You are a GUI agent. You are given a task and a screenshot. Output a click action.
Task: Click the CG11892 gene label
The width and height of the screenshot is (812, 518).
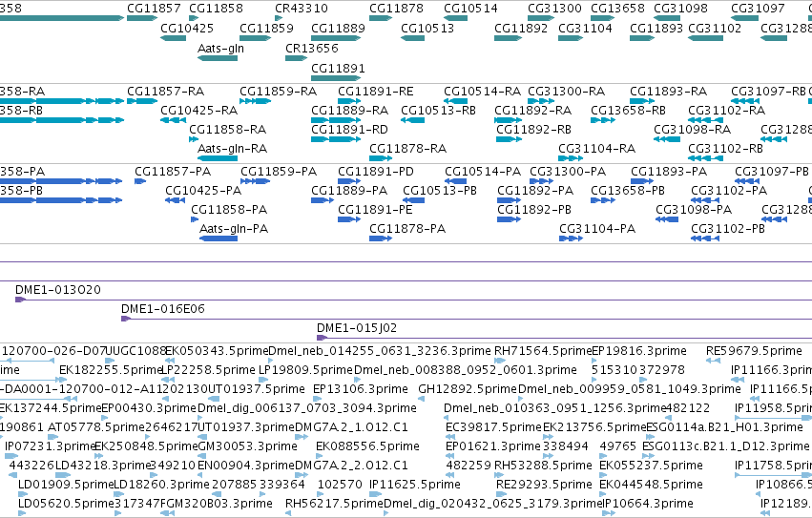pos(521,28)
